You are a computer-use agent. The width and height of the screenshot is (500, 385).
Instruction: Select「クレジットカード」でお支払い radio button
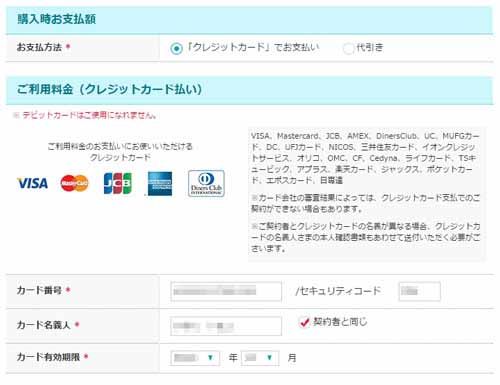point(176,49)
